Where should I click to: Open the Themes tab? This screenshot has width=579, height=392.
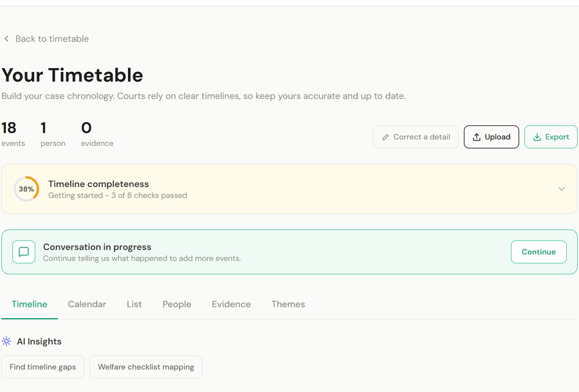click(x=288, y=304)
